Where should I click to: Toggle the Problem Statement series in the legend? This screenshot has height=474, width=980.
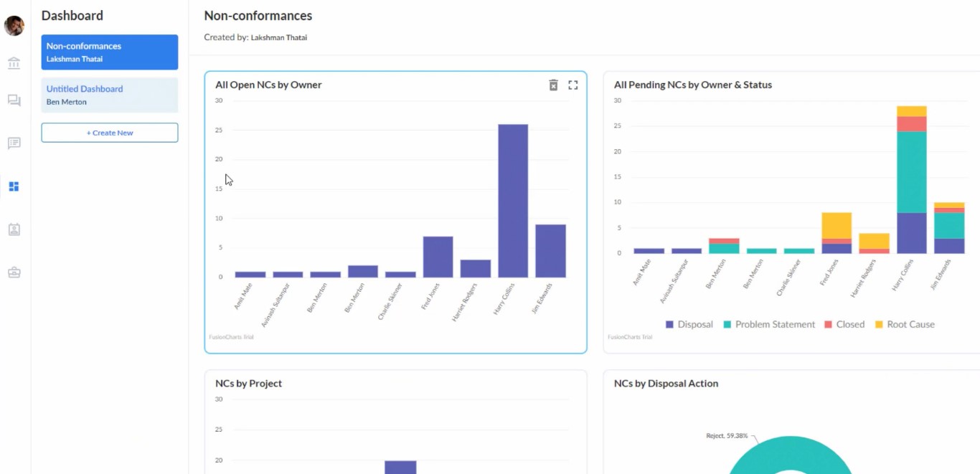click(x=768, y=324)
